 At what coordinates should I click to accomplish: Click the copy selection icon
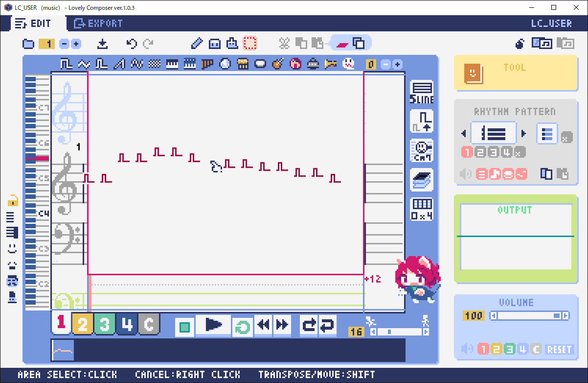coord(301,43)
